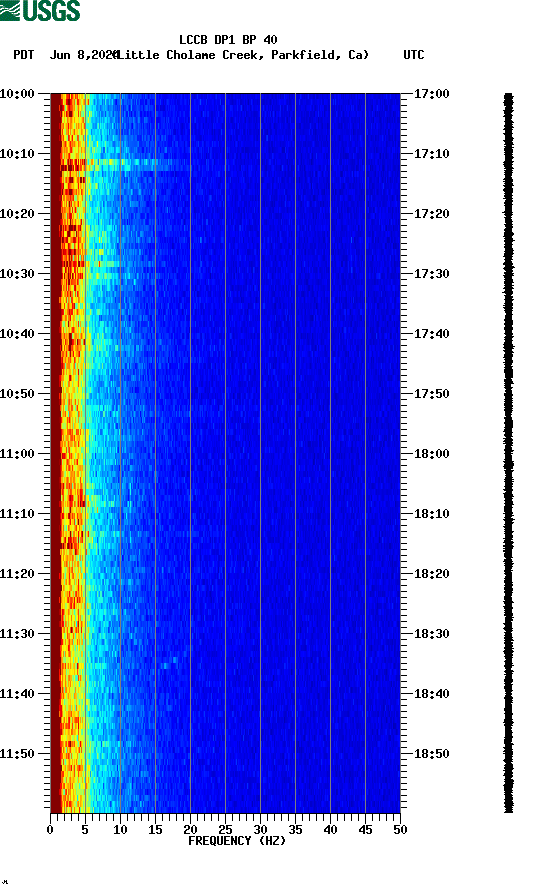Click the '10:30' PDT time label

pyautogui.click(x=17, y=273)
